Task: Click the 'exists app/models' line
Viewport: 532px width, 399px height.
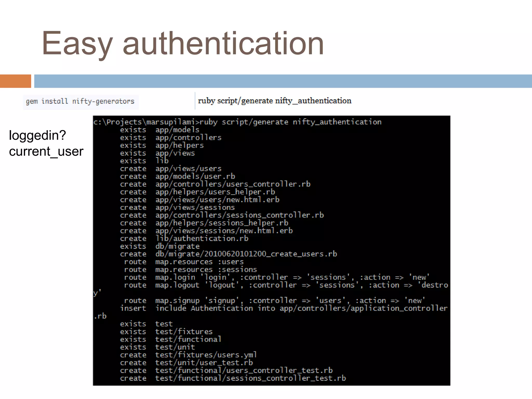Action: point(159,130)
